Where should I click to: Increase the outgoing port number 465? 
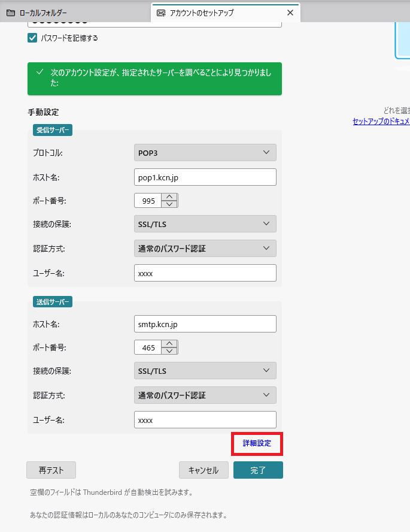170,343
